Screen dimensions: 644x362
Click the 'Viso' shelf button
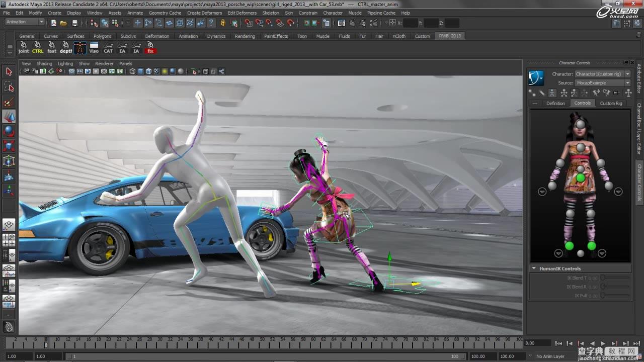tap(94, 48)
